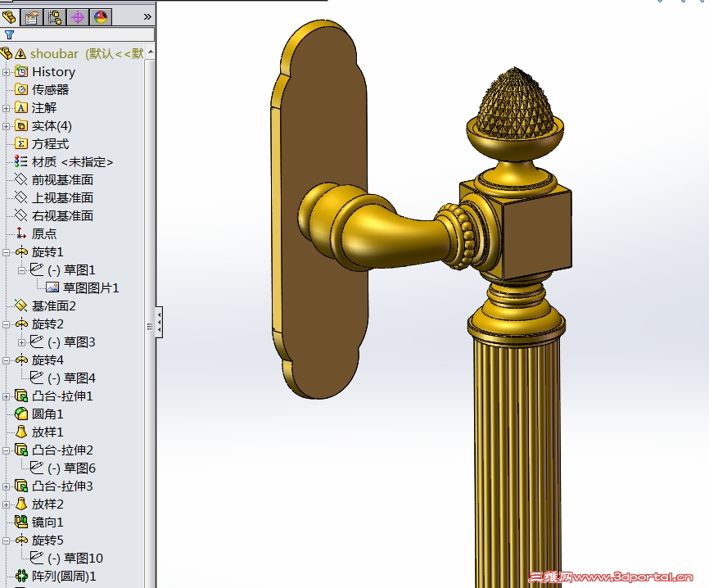Expand the 实体(4) solid bodies folder

pos(6,126)
